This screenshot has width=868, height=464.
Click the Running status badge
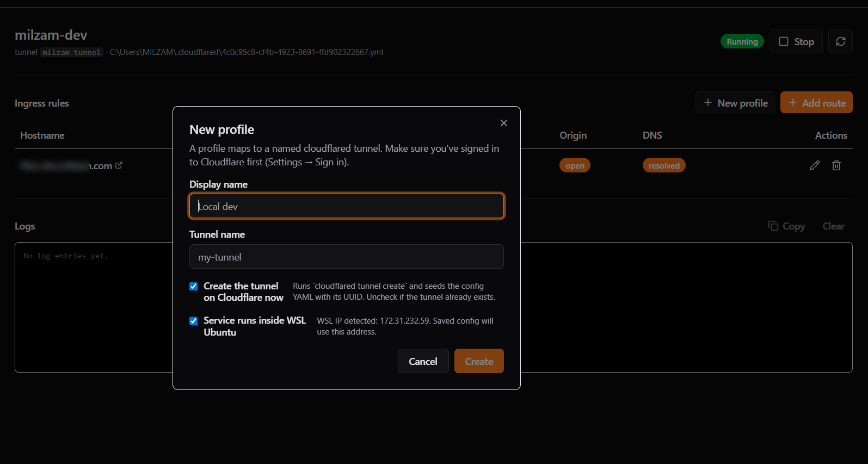[x=742, y=41]
